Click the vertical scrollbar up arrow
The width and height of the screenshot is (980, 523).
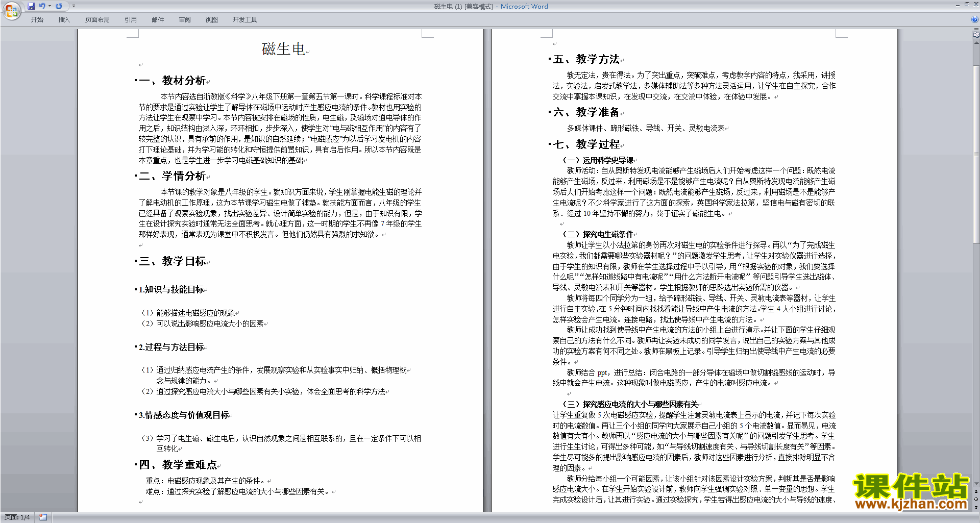pos(976,43)
